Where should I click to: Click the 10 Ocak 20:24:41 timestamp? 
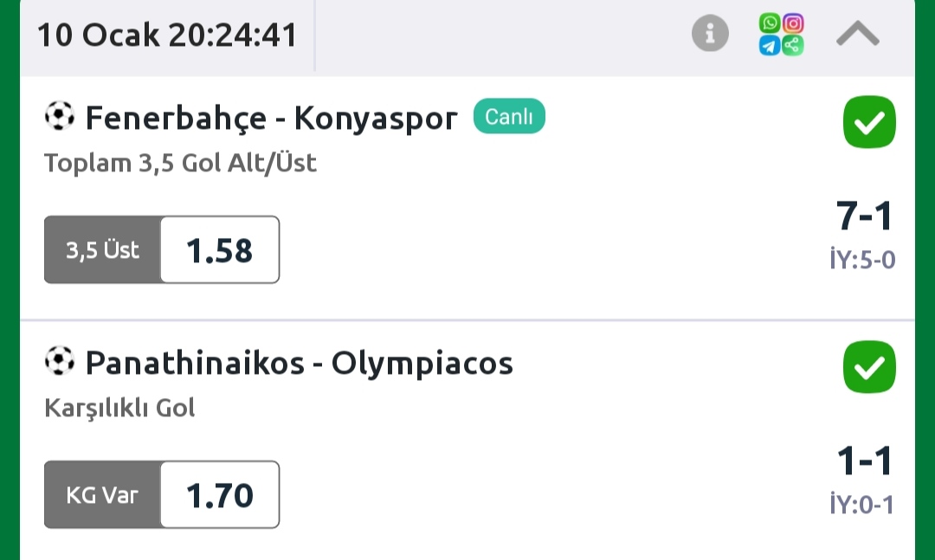click(167, 35)
